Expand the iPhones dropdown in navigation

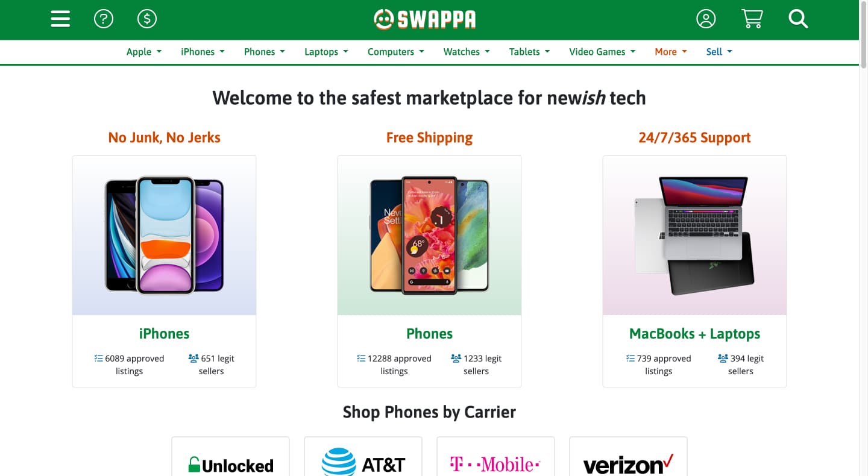pyautogui.click(x=203, y=52)
